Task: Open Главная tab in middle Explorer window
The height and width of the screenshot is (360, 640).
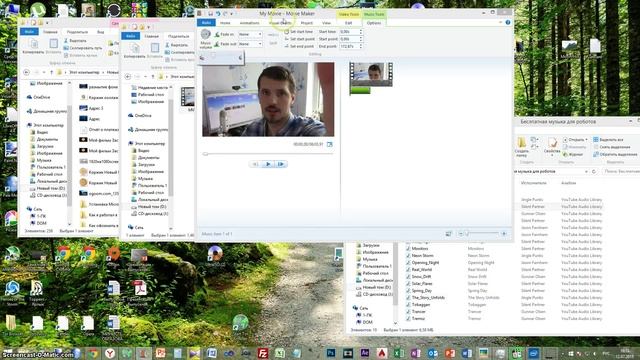Action: [151, 36]
